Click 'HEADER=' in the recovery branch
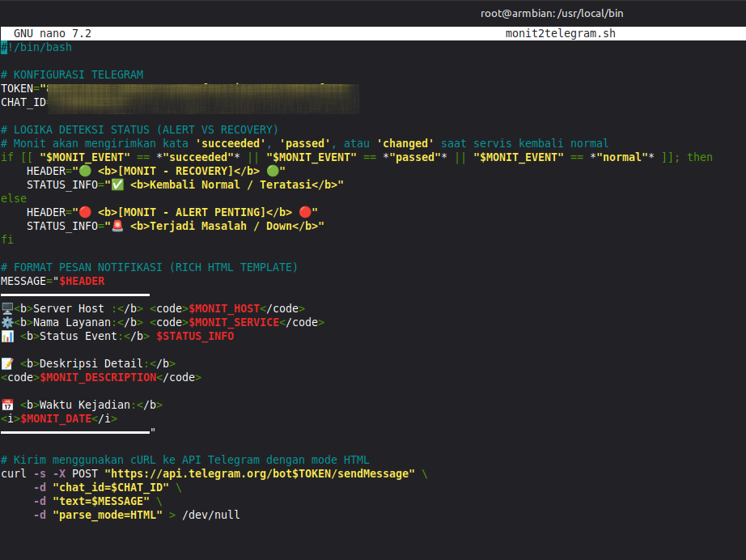 49,171
